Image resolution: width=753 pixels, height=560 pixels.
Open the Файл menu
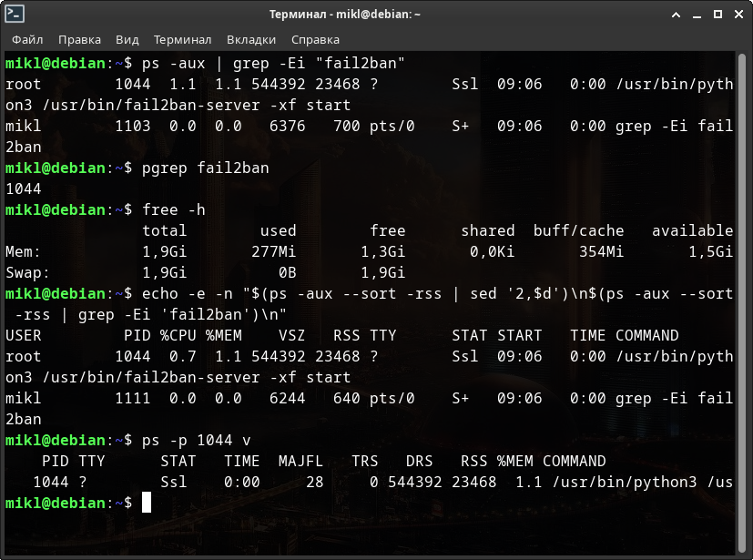click(x=27, y=40)
